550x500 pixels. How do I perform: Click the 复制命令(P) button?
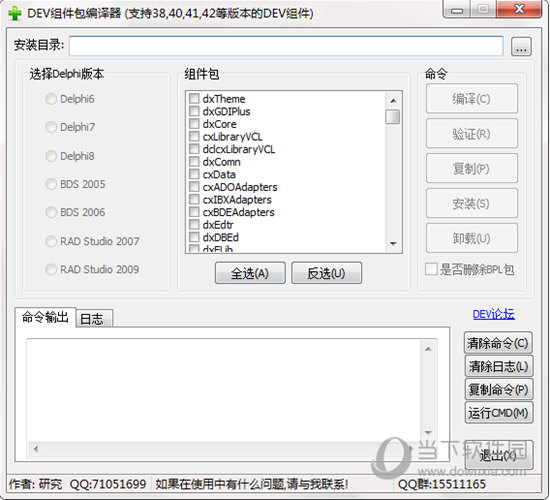498,389
